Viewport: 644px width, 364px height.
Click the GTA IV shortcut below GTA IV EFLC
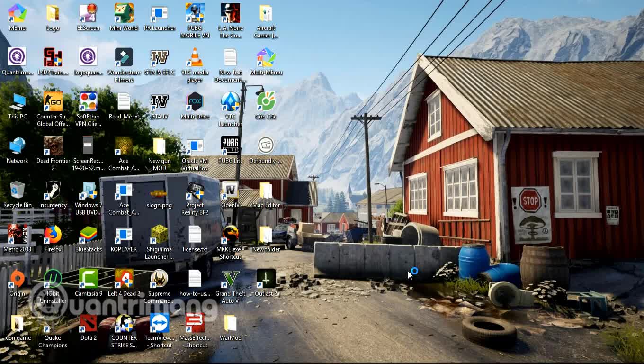coord(160,106)
